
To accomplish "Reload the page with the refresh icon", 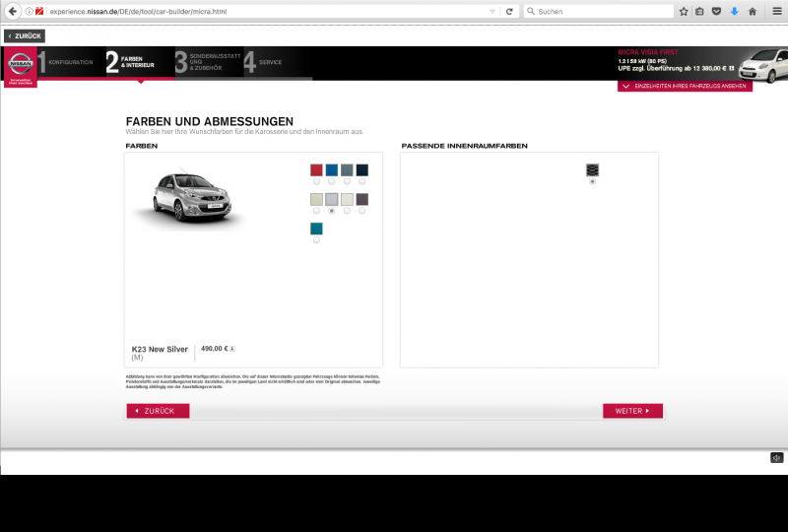I will click(x=509, y=11).
